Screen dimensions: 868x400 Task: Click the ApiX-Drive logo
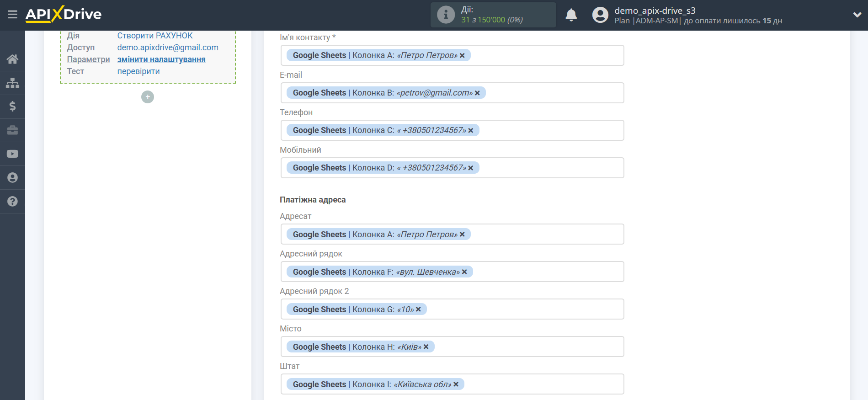point(64,14)
